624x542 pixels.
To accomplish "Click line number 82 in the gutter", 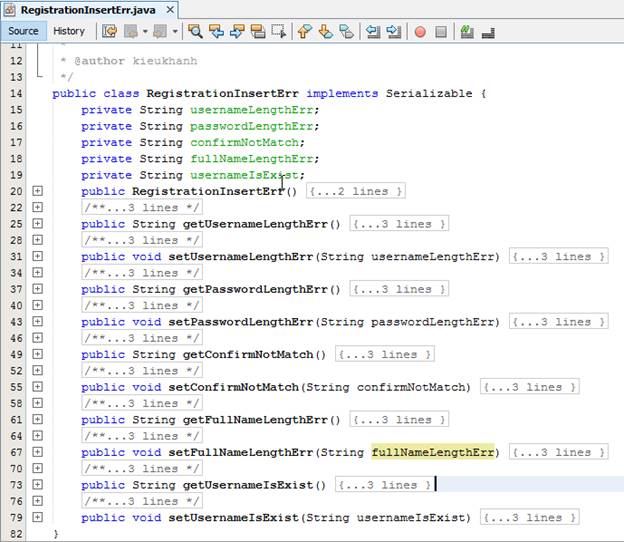I will pos(16,534).
